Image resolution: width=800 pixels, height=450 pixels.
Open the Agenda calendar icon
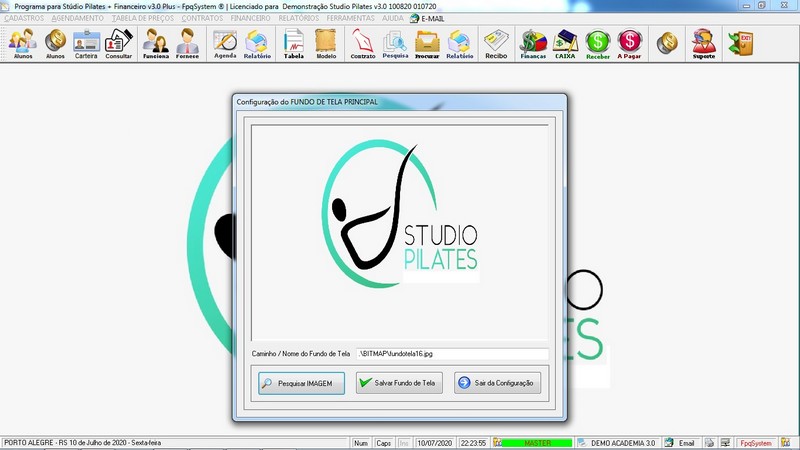coord(225,44)
